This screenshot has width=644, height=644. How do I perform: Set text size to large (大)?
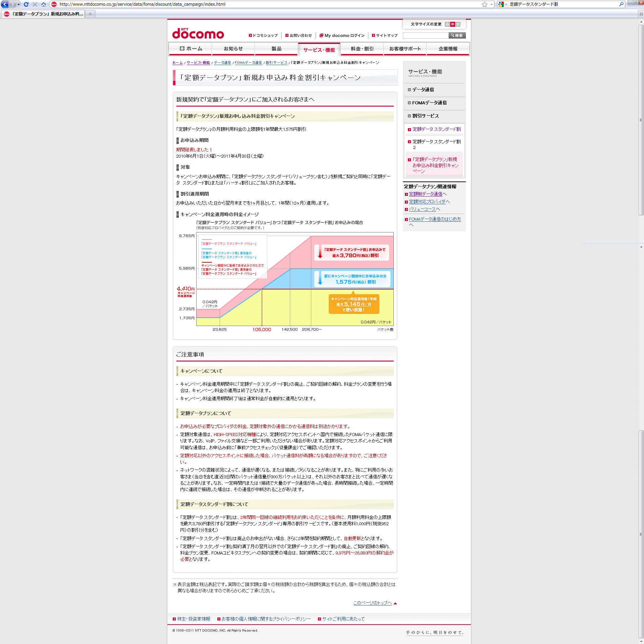(x=458, y=24)
